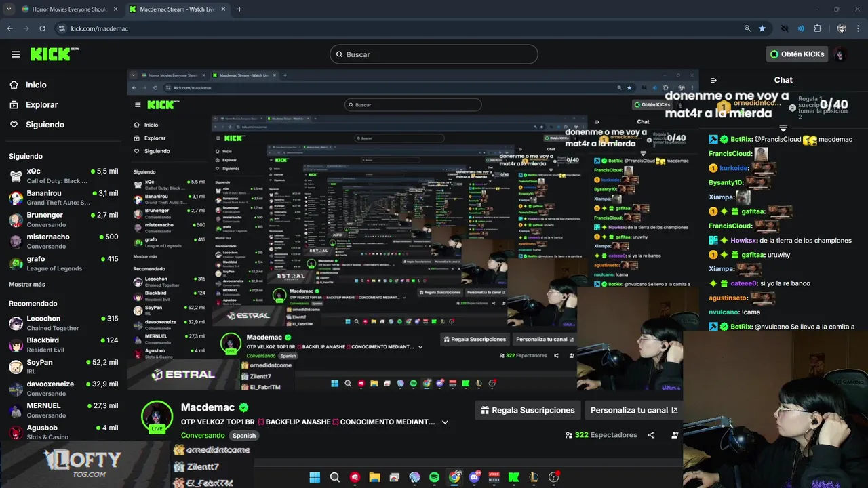The image size is (868, 488).
Task: Click the verified badge next to Macdemac
Action: pos(243,407)
